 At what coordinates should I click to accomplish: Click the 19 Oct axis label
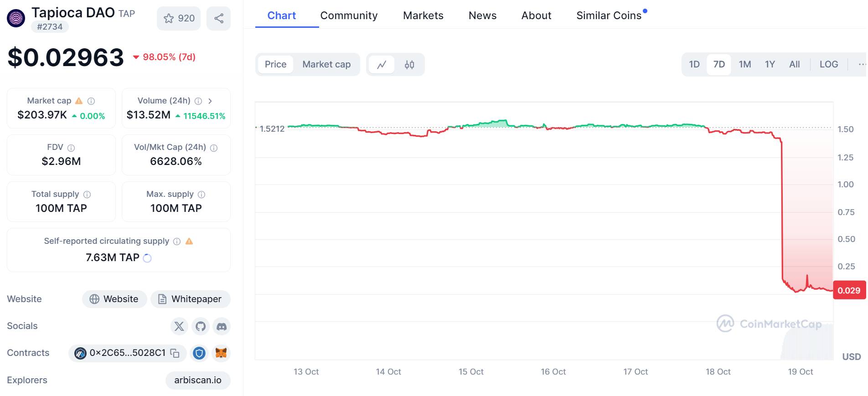point(801,372)
